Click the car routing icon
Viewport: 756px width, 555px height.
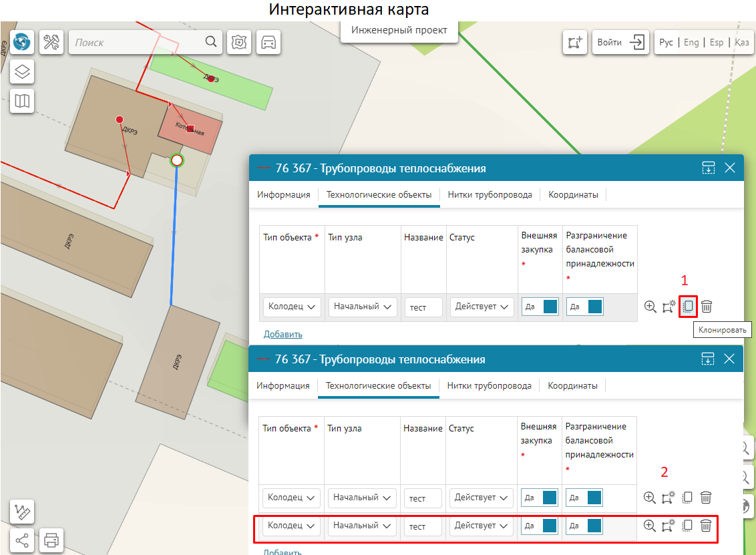(268, 42)
